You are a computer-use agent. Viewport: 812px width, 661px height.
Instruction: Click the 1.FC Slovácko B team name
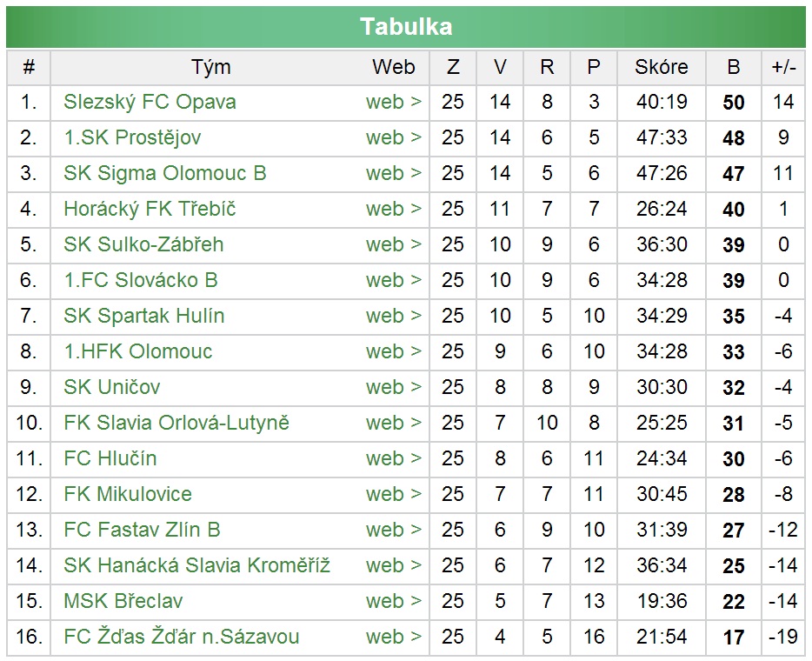click(x=140, y=280)
